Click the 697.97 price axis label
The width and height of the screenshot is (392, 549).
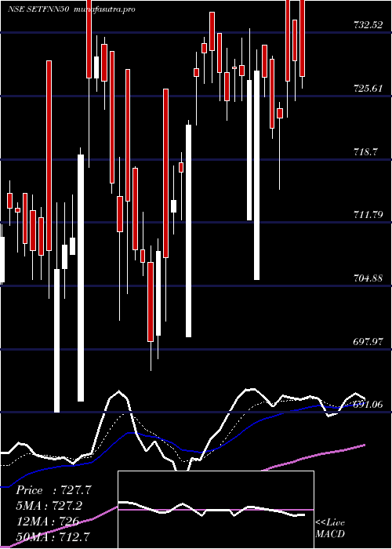(x=368, y=341)
